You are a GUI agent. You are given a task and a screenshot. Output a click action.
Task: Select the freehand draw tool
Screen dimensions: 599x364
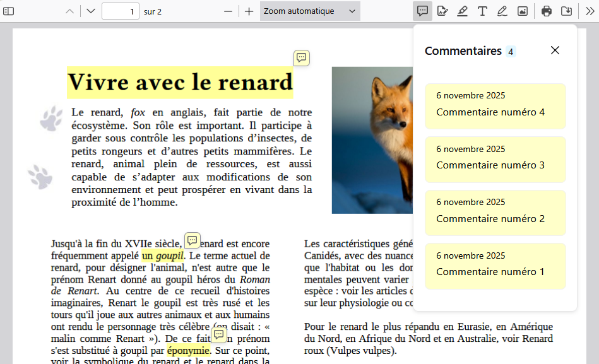[502, 11]
